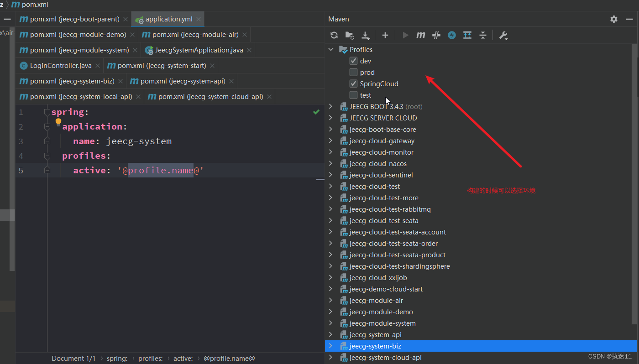Expand jeecg-cloud-xxljob module
The image size is (639, 364).
click(331, 277)
